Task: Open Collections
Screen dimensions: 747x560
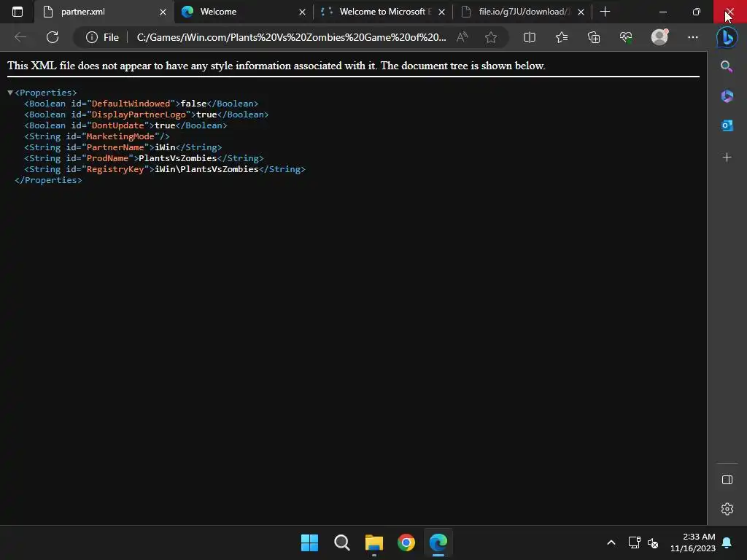Action: click(x=594, y=37)
